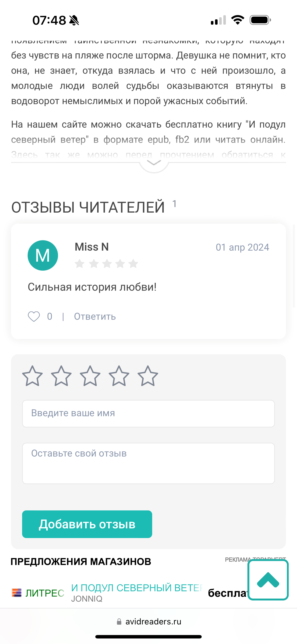Rate the book three stars

[90, 376]
